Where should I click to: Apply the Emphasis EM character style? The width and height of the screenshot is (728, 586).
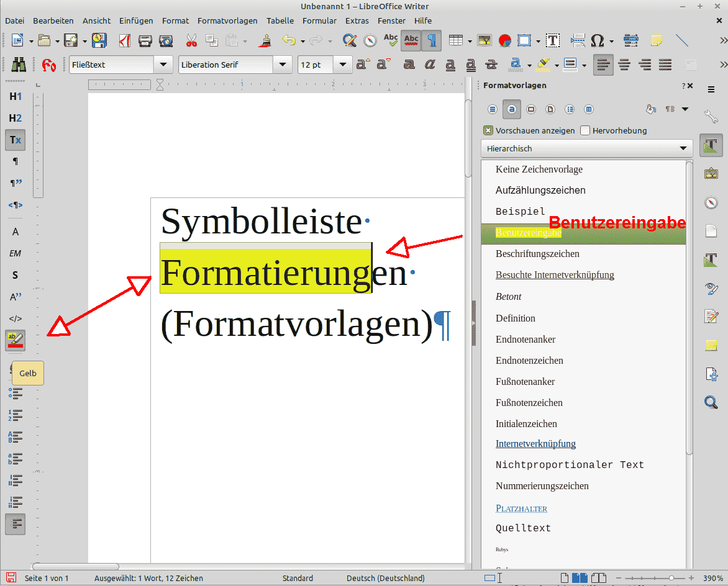click(x=16, y=253)
